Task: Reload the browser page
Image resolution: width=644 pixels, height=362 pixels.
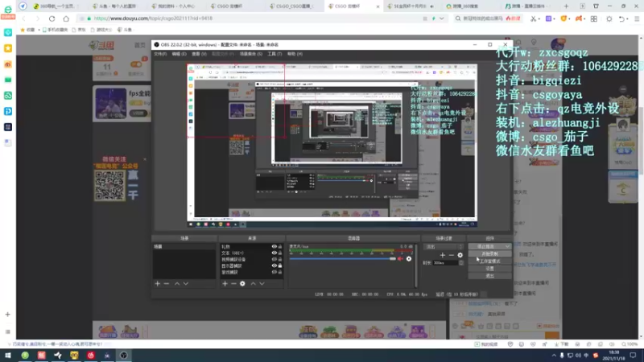Action: pyautogui.click(x=52, y=19)
